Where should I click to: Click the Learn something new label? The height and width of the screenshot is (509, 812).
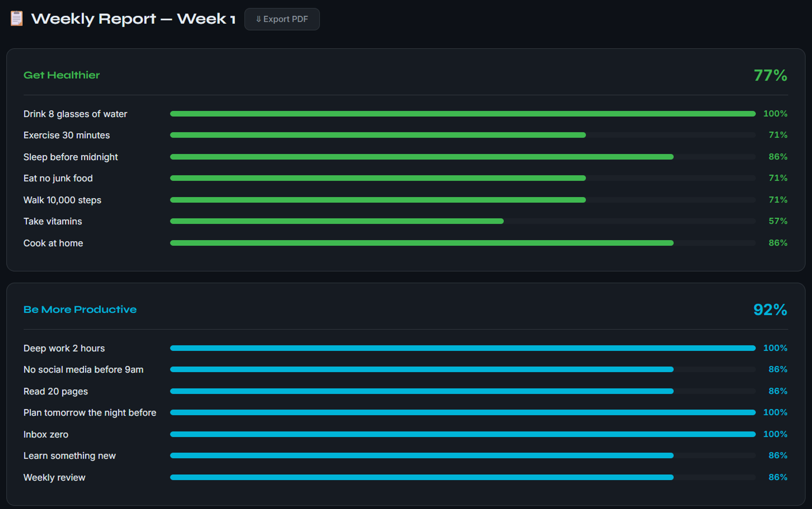(x=70, y=456)
